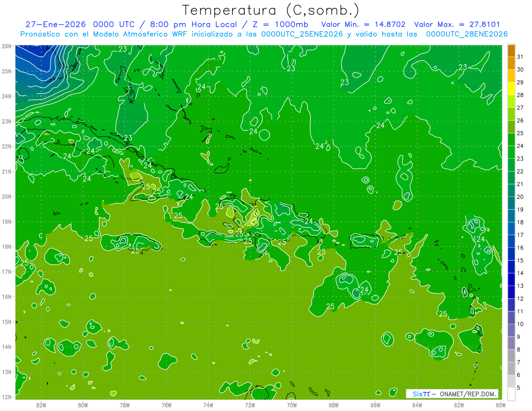Click the 'Temperatura (C,somb.)' chart title
532x411 pixels.
click(x=270, y=10)
